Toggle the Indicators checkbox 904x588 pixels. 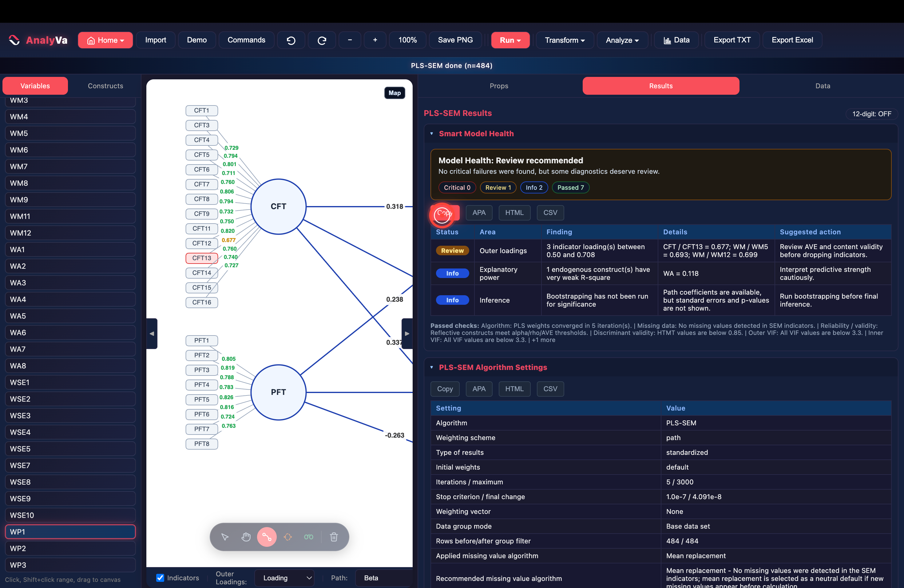point(160,578)
